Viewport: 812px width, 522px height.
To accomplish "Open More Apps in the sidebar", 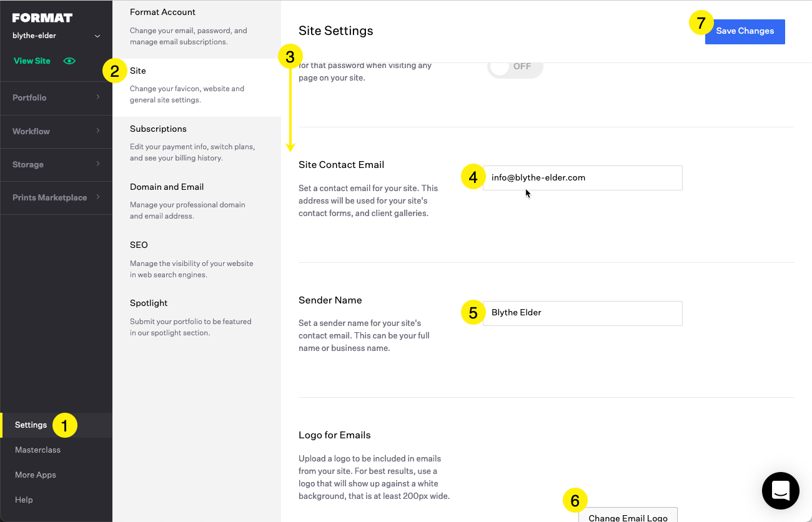I will [x=36, y=475].
